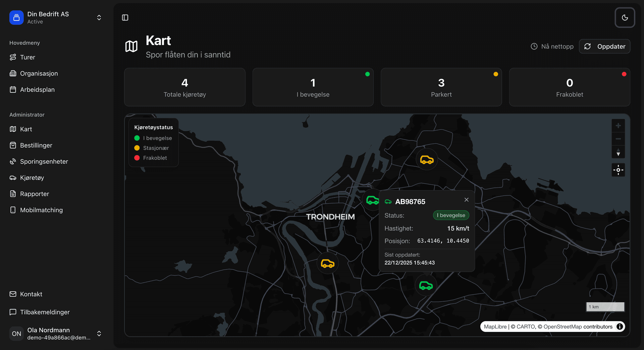Toggle the sidebar panel visibility

(x=125, y=17)
